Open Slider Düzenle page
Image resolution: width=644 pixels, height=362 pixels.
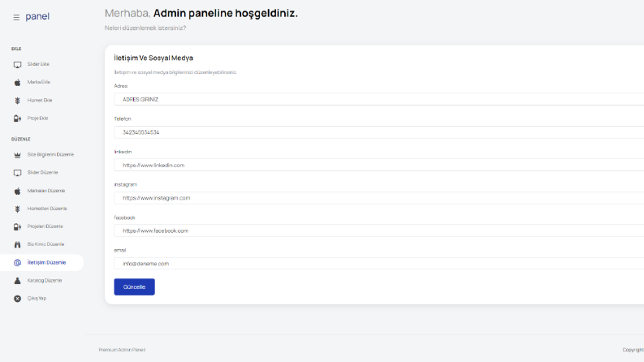(x=42, y=172)
